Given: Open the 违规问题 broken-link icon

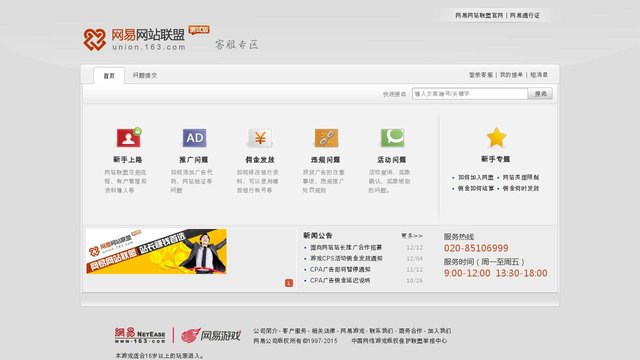Looking at the screenshot, I should [x=326, y=138].
